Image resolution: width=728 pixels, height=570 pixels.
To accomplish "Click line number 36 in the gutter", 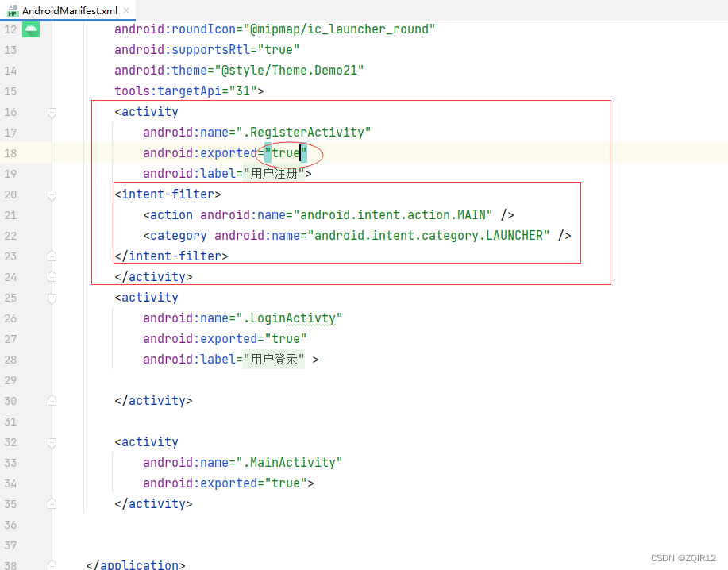I will [x=10, y=525].
